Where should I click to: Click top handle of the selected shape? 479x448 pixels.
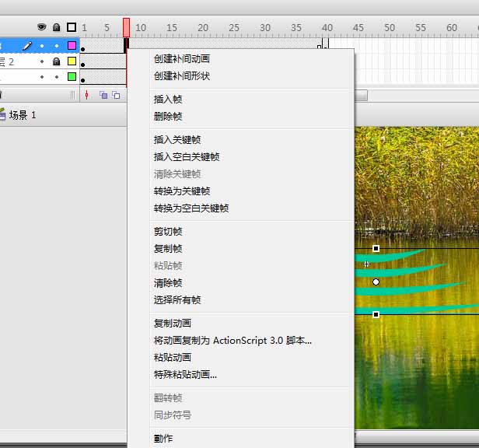[376, 248]
